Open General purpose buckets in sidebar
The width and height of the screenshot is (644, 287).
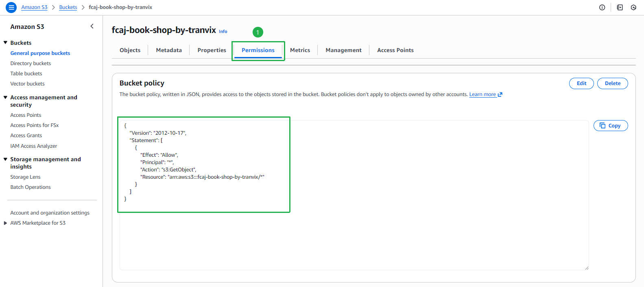[x=40, y=53]
